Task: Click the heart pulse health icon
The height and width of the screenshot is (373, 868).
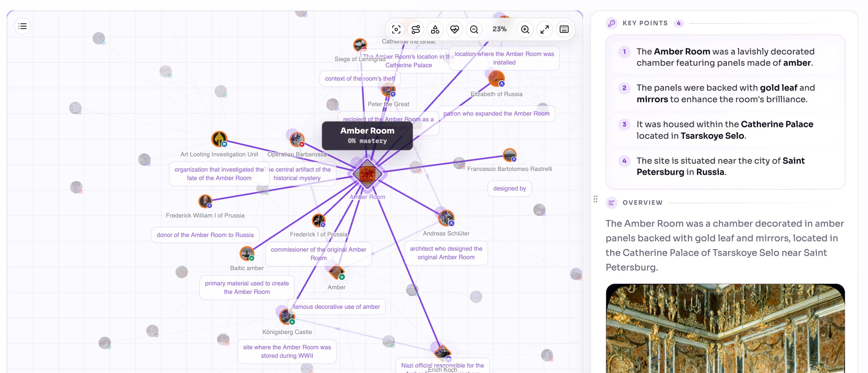Action: coord(455,29)
